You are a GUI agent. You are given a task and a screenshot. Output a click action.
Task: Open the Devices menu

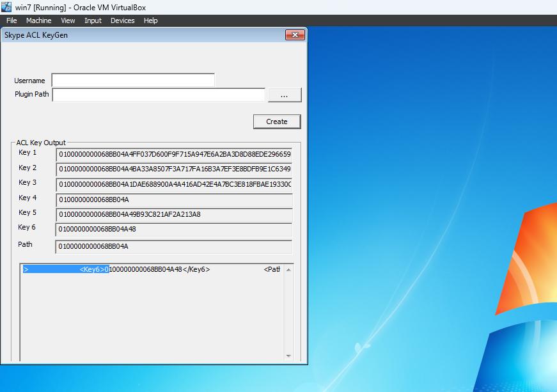pyautogui.click(x=123, y=20)
